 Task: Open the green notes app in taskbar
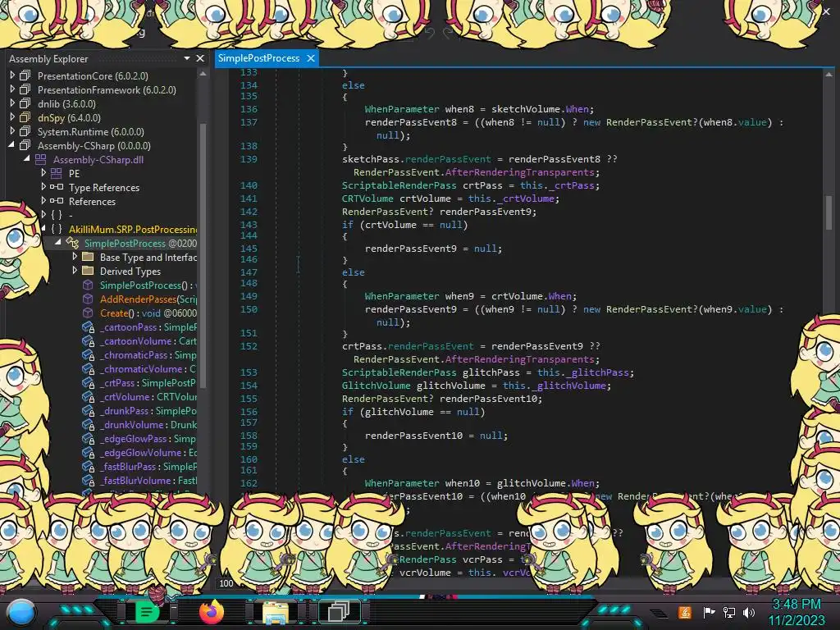coord(146,612)
